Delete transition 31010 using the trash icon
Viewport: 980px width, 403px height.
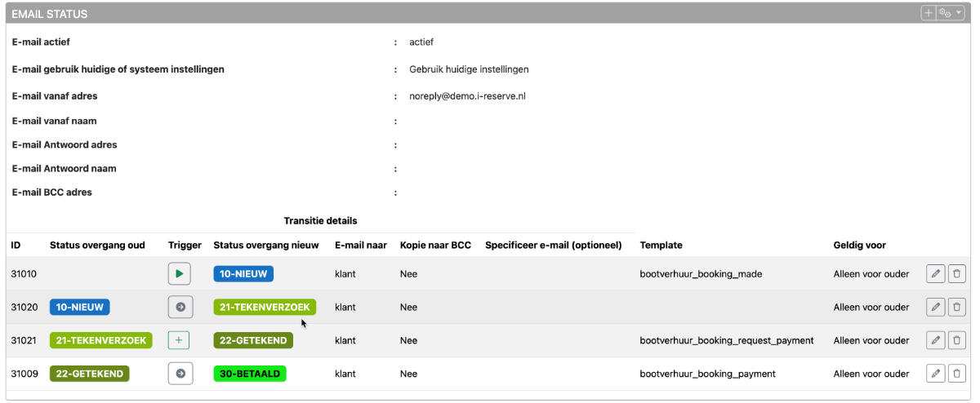(957, 274)
